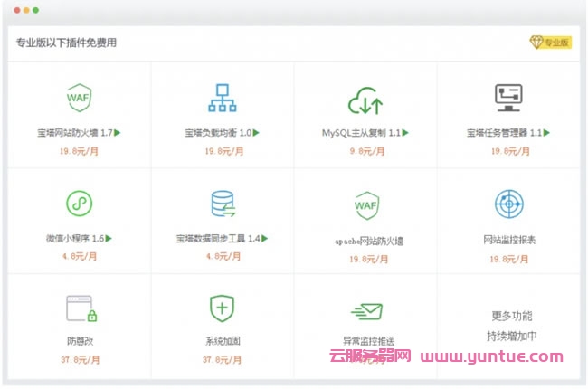Open the 更多功能 持续增加中 tile
The image size is (588, 389).
point(511,326)
